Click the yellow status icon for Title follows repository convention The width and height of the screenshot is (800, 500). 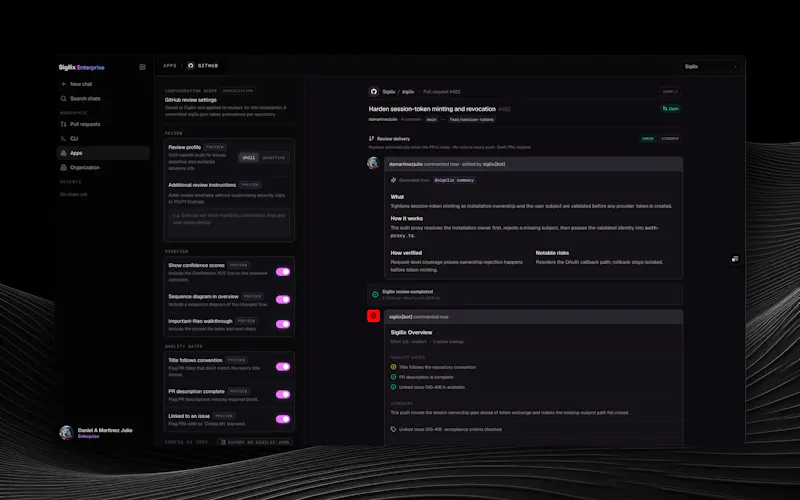[x=393, y=367]
